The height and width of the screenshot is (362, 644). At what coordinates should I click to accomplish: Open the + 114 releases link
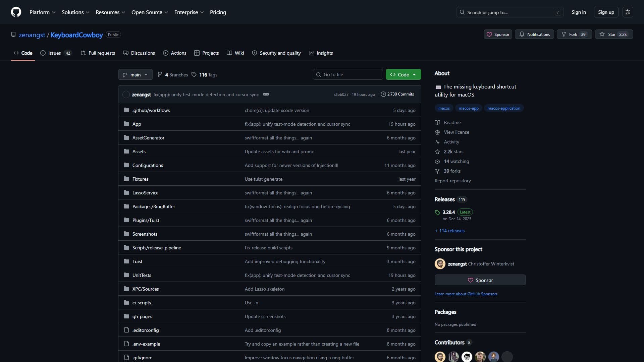coord(449,231)
